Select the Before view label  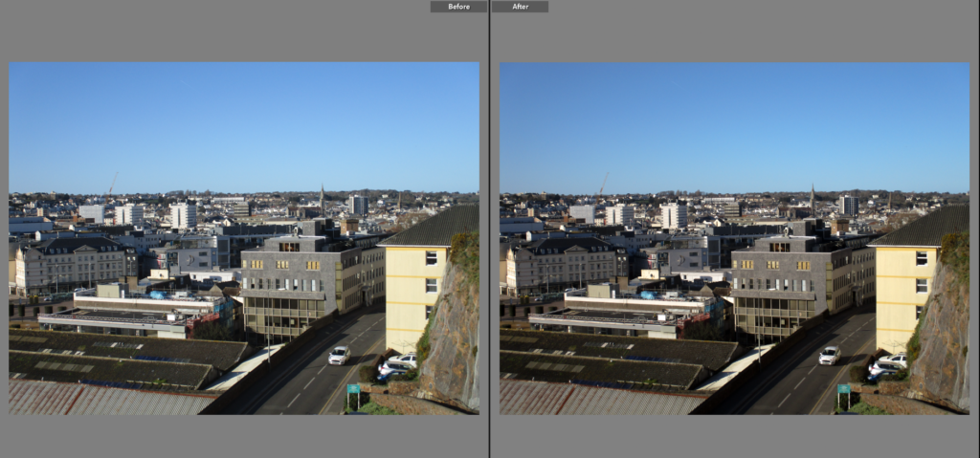tap(458, 7)
